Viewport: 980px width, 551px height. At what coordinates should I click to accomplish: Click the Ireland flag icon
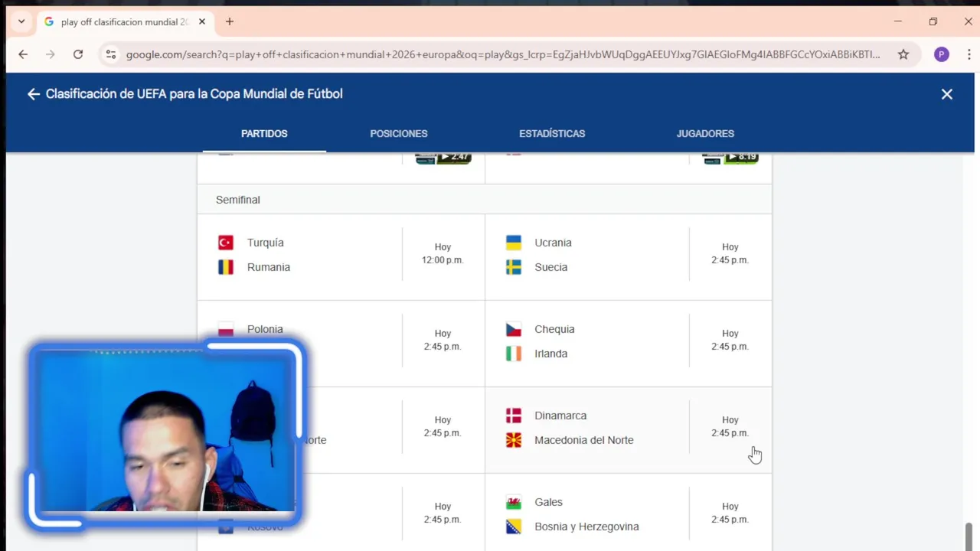click(x=514, y=354)
